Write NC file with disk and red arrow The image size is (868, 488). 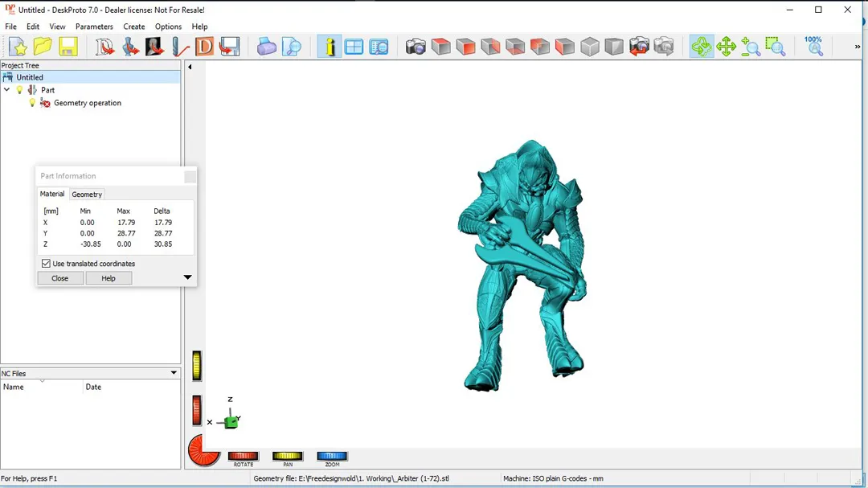pos(229,47)
